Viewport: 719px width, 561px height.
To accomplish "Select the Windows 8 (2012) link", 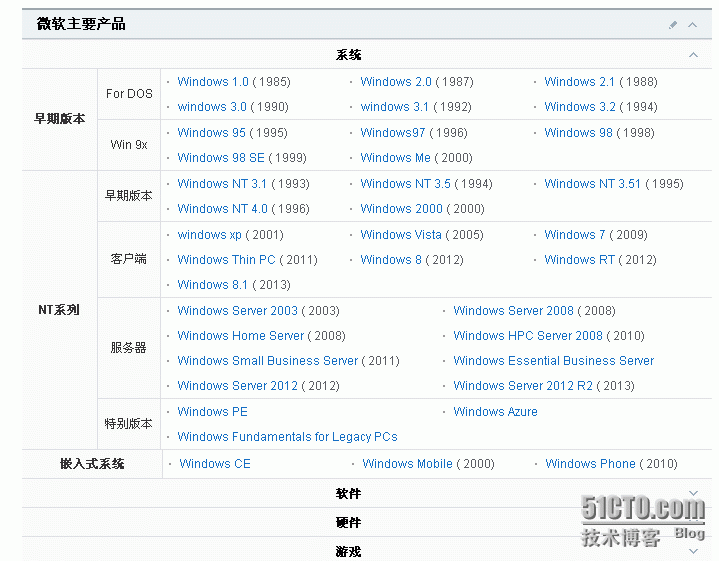I will [x=391, y=260].
